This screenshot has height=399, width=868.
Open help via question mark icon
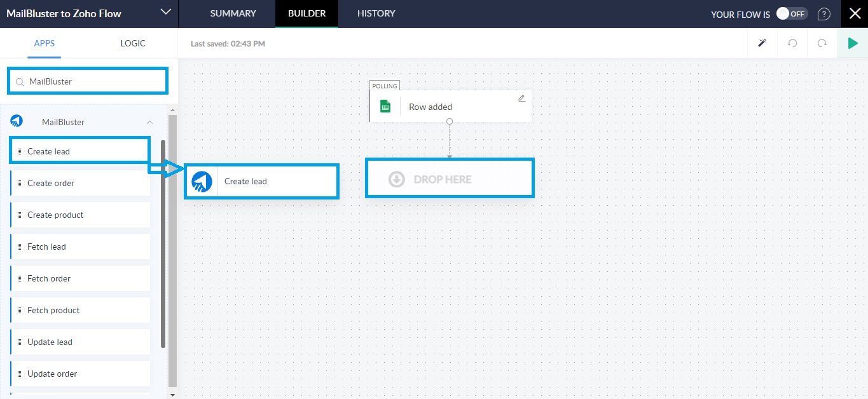[824, 14]
